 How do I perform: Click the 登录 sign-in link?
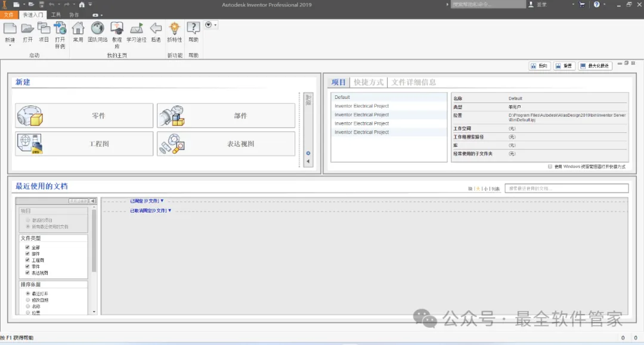click(x=541, y=5)
